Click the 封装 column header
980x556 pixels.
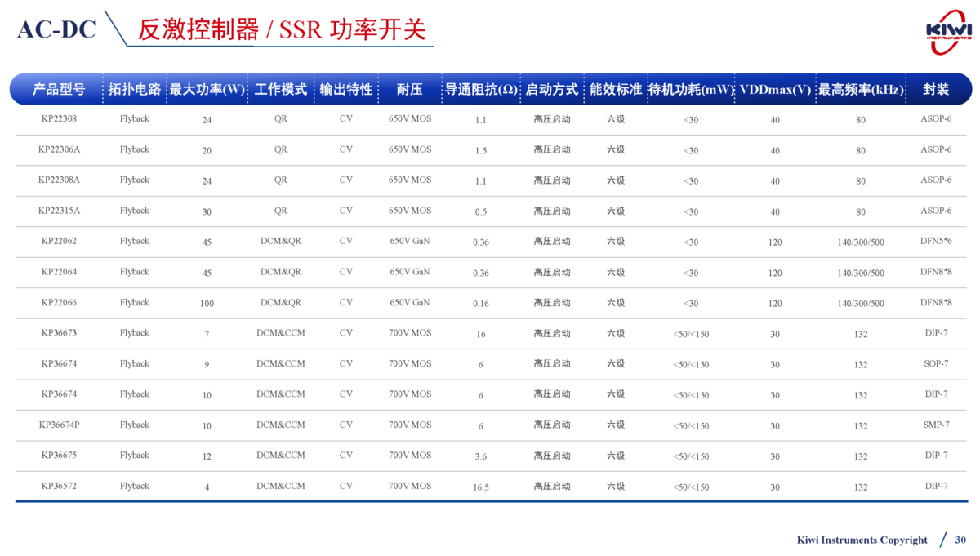936,89
